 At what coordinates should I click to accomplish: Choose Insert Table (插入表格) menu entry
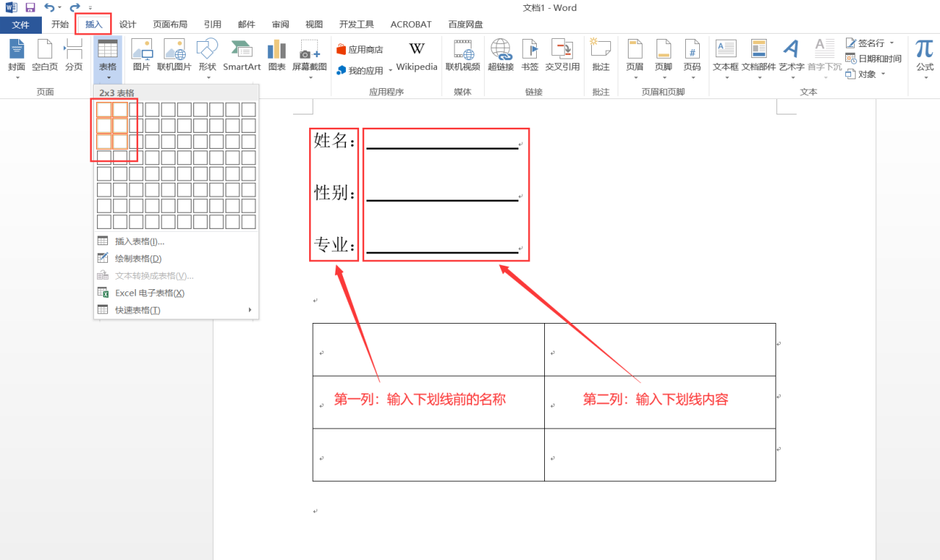coord(176,241)
